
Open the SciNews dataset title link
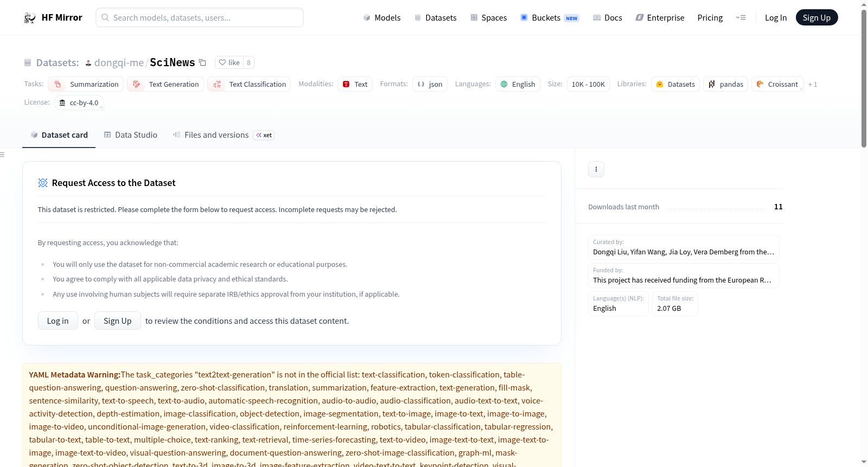point(172,62)
